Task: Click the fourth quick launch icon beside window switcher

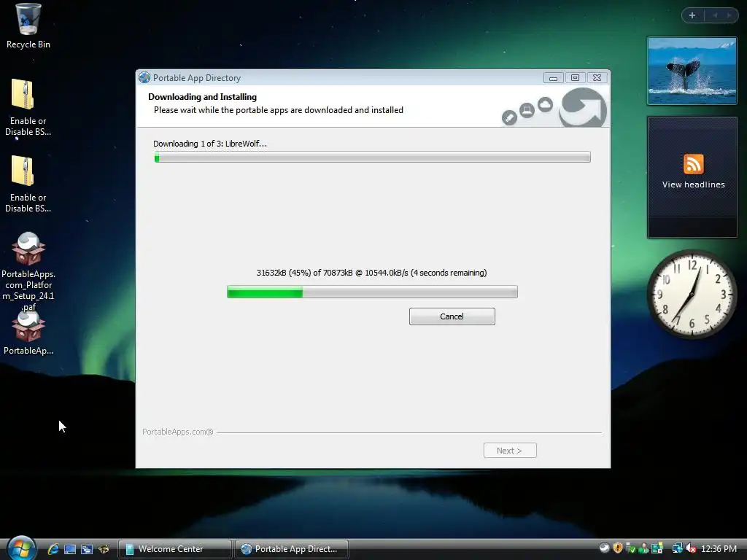Action: coord(104,549)
